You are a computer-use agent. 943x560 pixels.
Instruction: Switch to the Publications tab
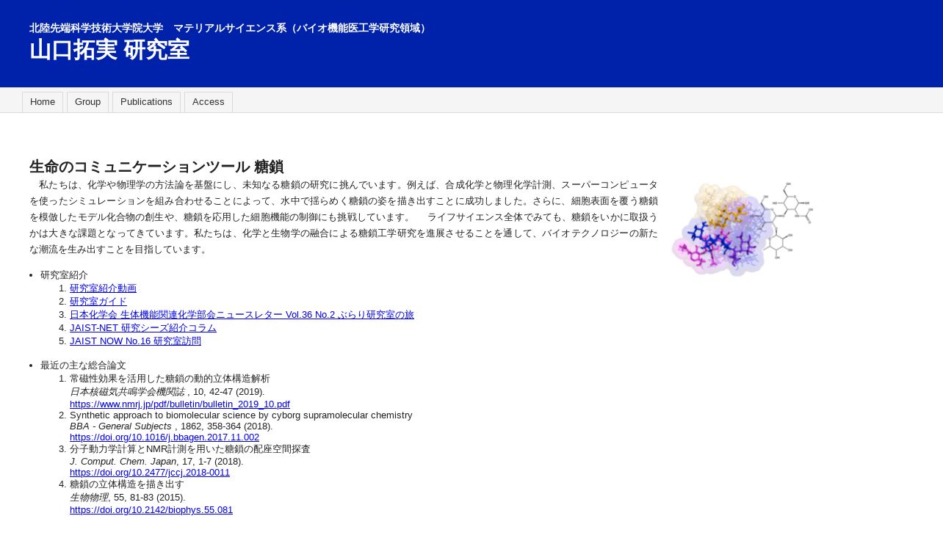[x=146, y=102]
